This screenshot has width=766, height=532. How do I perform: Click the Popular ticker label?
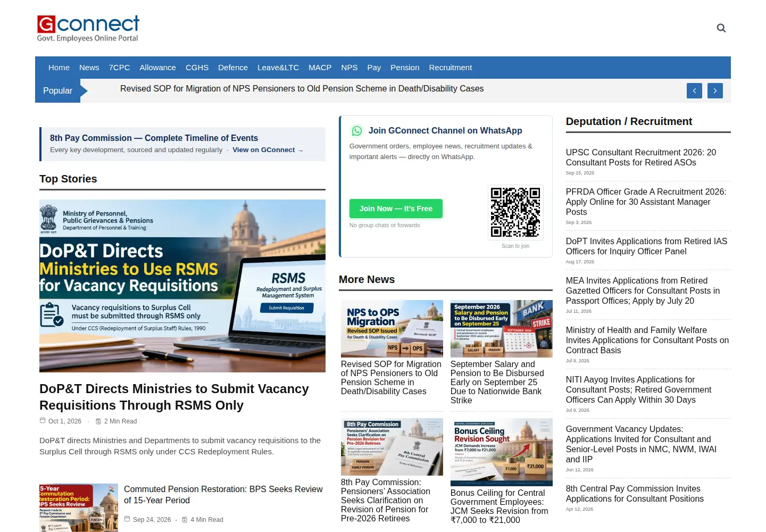pyautogui.click(x=57, y=90)
